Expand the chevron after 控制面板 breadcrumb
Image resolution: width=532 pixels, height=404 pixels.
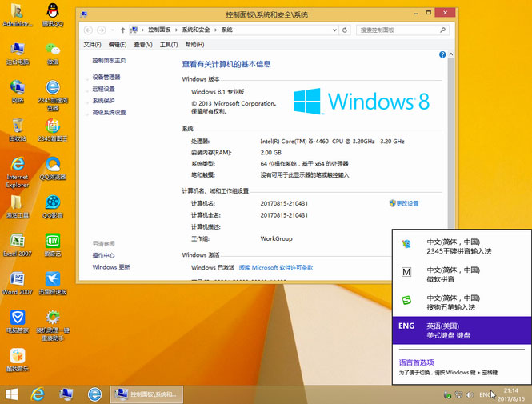[x=177, y=30]
